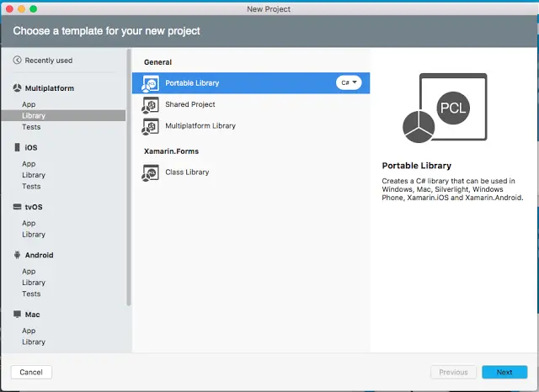Click the Android robot icon

(17, 255)
